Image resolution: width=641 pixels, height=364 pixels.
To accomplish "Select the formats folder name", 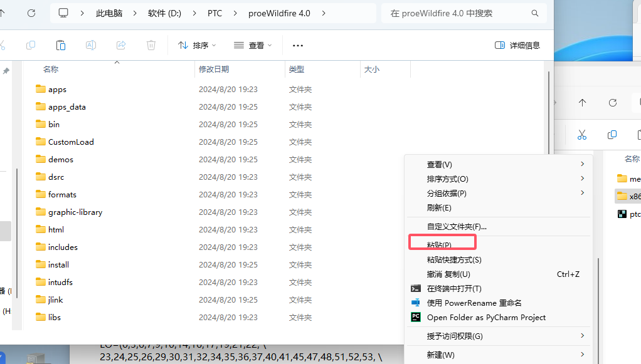I will tap(62, 194).
